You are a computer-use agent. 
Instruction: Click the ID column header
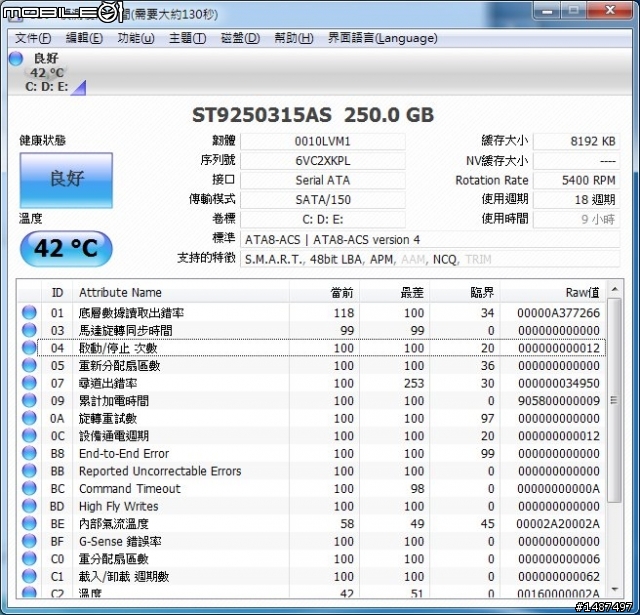57,292
